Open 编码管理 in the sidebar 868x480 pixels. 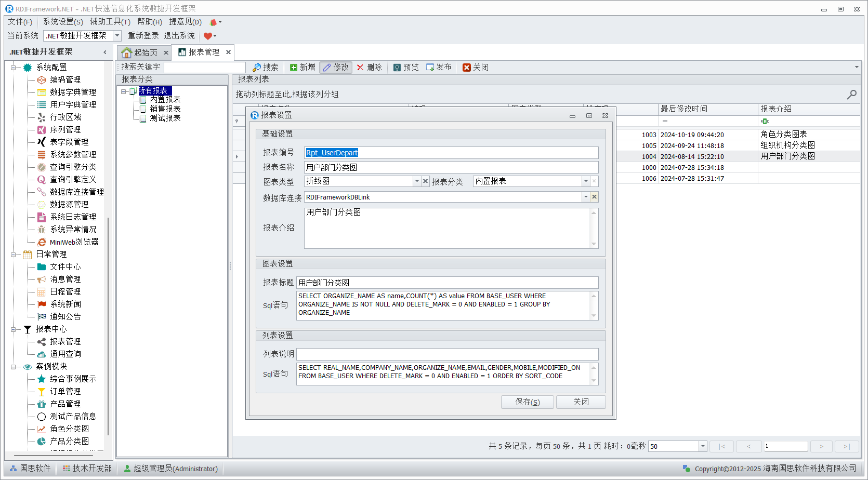pos(65,79)
